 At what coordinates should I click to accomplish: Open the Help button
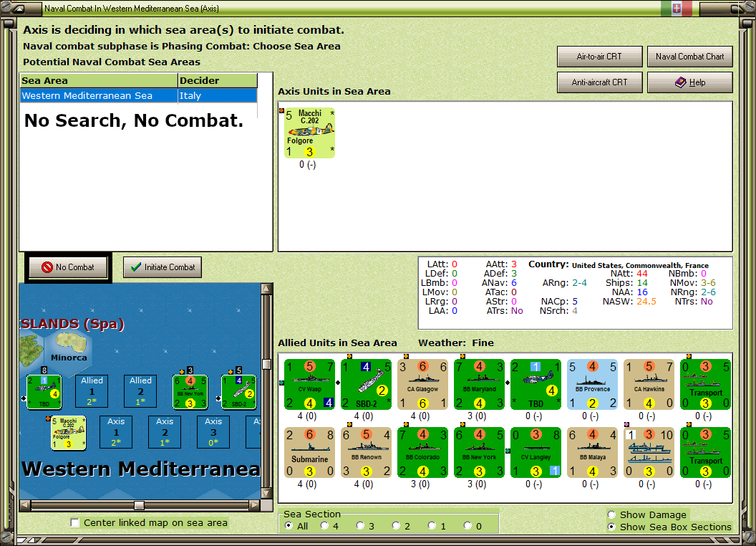(690, 82)
